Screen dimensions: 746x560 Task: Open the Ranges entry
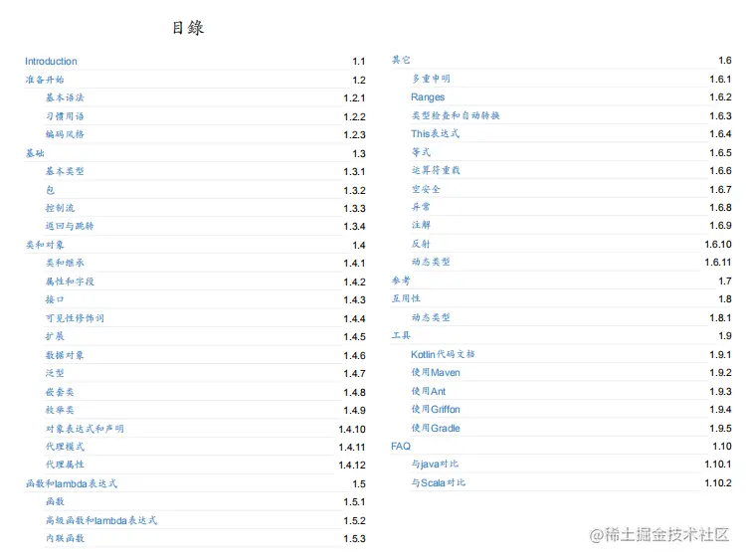(428, 97)
